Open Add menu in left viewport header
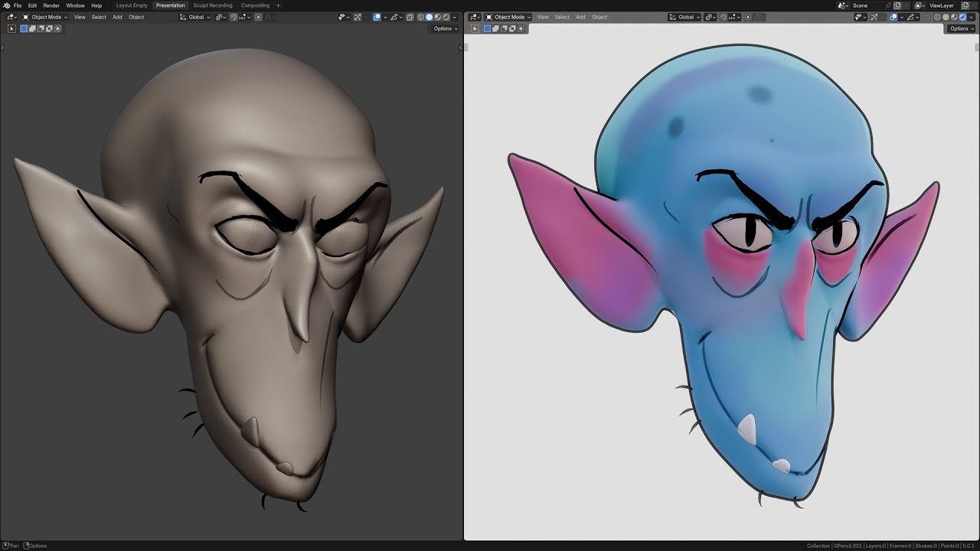This screenshot has width=980, height=551. tap(117, 17)
